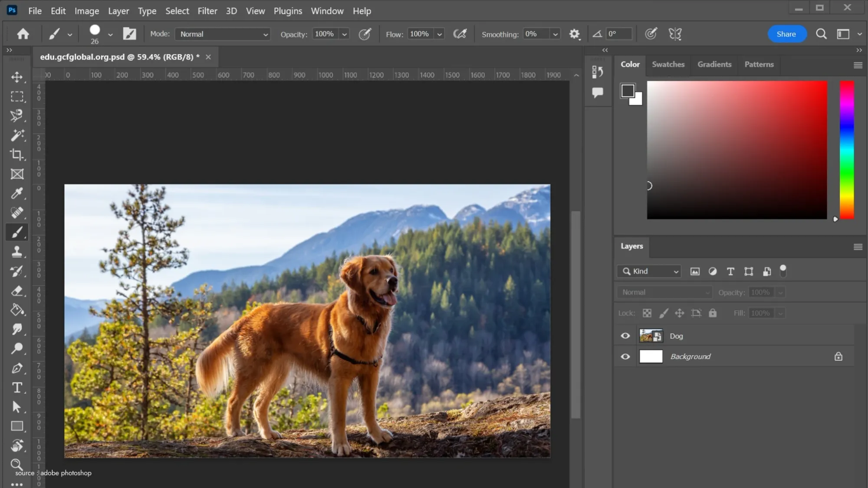Select the Smudge tool
Viewport: 868px width, 488px height.
click(x=17, y=330)
